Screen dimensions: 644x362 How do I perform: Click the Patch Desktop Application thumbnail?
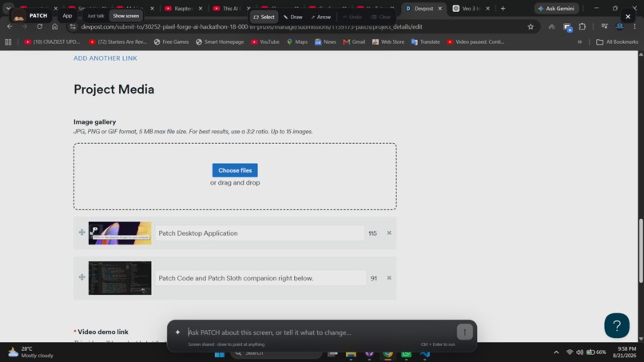click(120, 233)
